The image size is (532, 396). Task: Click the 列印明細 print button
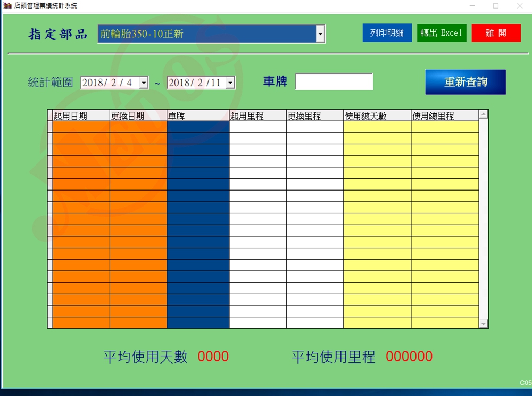387,33
